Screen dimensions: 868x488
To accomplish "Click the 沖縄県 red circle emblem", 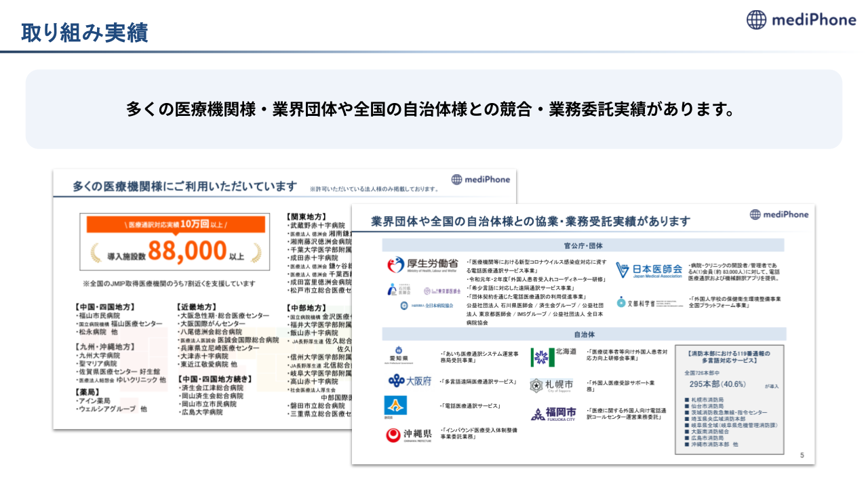I will click(411, 435).
